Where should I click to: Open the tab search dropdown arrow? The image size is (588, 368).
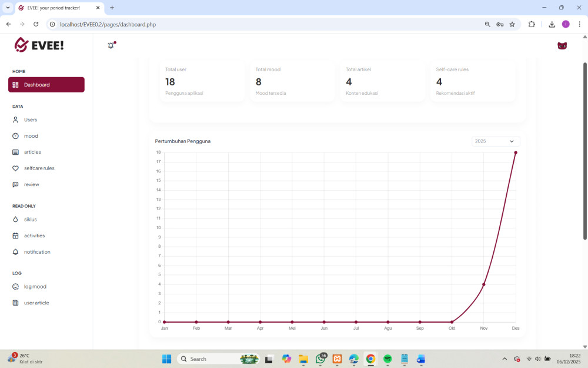pos(8,8)
